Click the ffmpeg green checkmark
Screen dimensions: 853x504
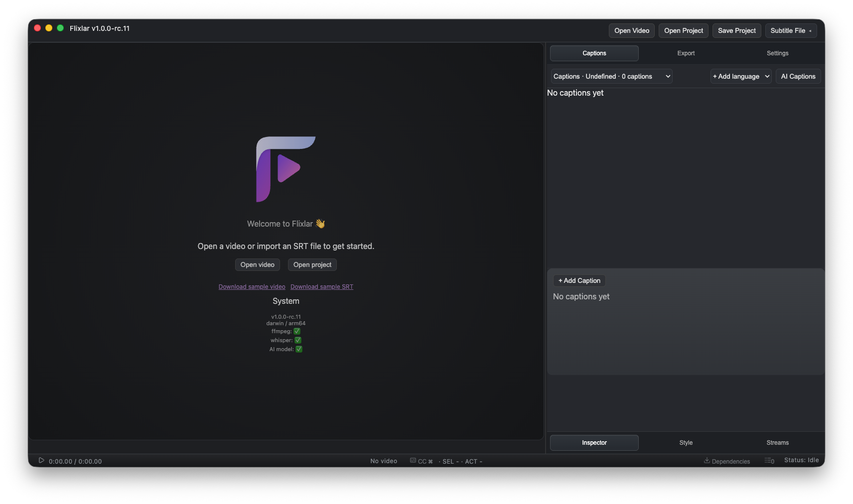pos(297,331)
